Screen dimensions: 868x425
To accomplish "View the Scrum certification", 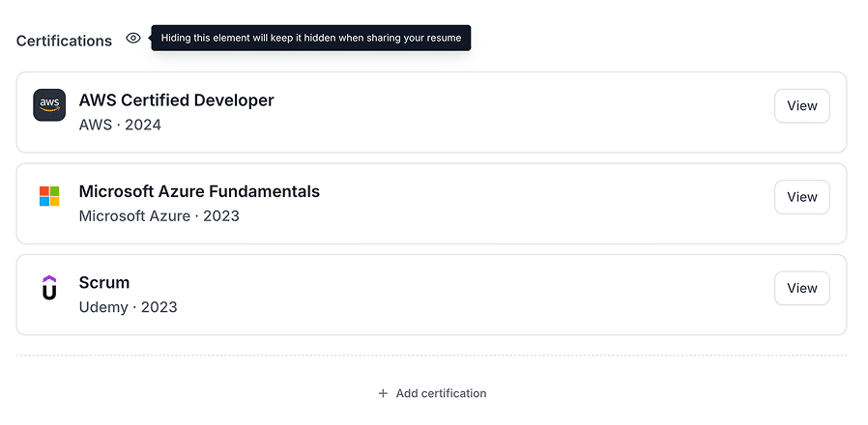I will tap(801, 288).
